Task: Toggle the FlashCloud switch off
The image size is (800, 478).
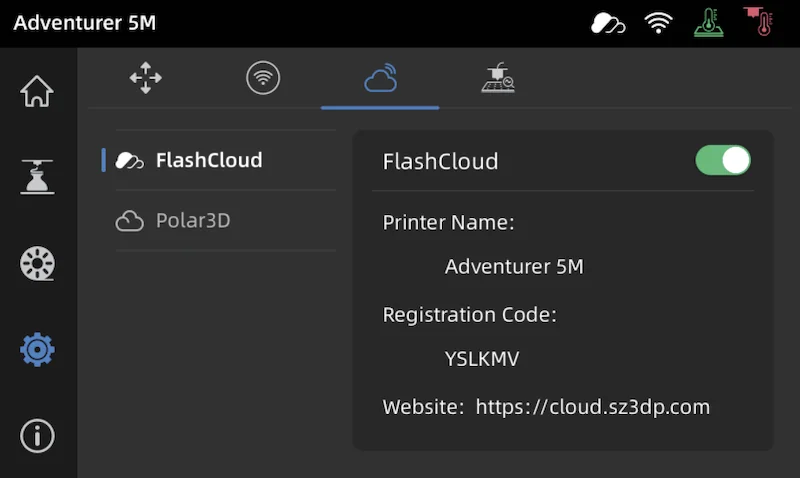Action: pos(723,160)
